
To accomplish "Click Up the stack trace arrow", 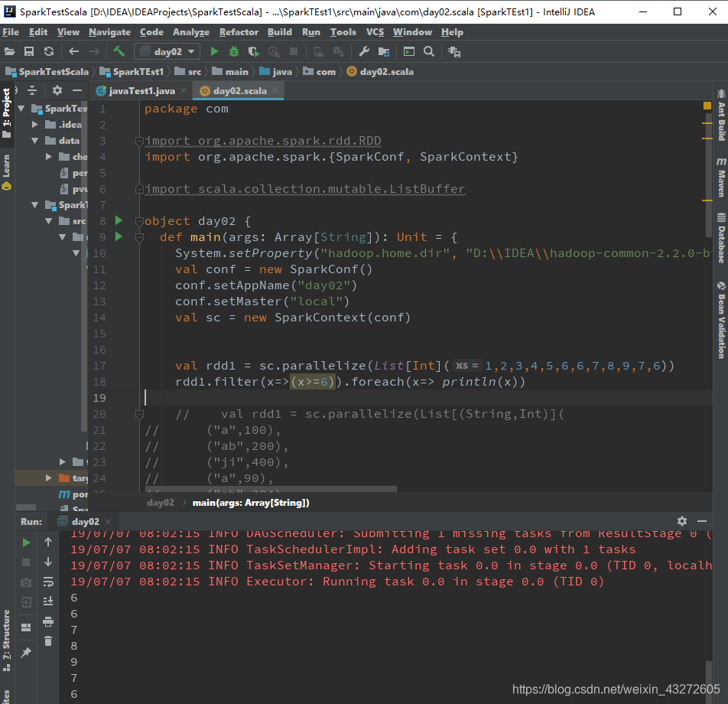I will click(x=48, y=542).
